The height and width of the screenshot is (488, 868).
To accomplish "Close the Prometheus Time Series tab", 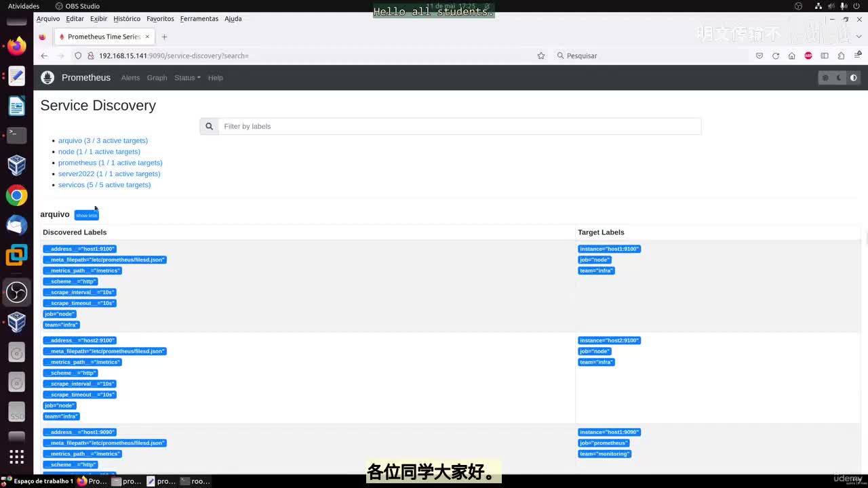I will pyautogui.click(x=147, y=37).
